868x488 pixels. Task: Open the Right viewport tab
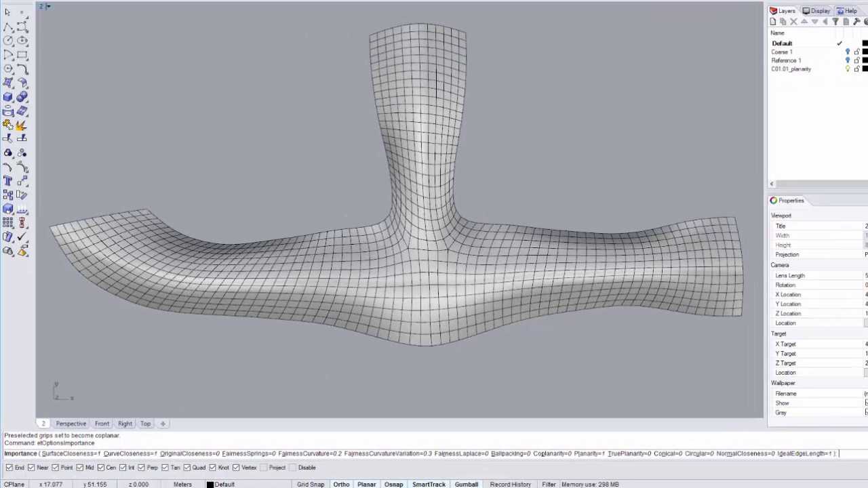tap(125, 424)
